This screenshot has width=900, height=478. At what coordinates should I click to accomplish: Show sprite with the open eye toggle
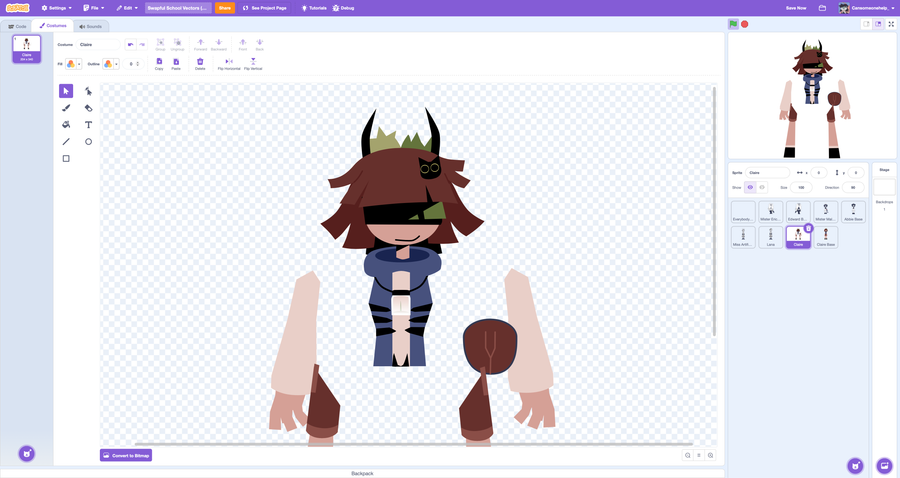click(x=750, y=188)
